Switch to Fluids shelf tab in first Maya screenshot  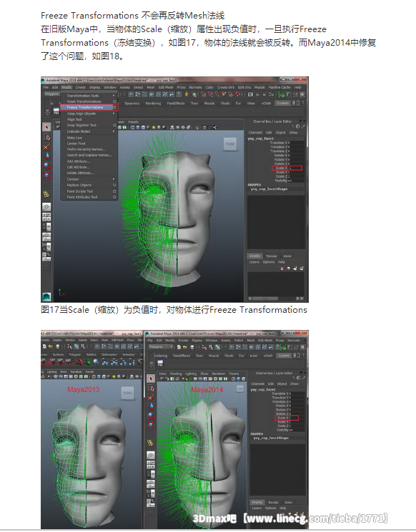[225, 103]
